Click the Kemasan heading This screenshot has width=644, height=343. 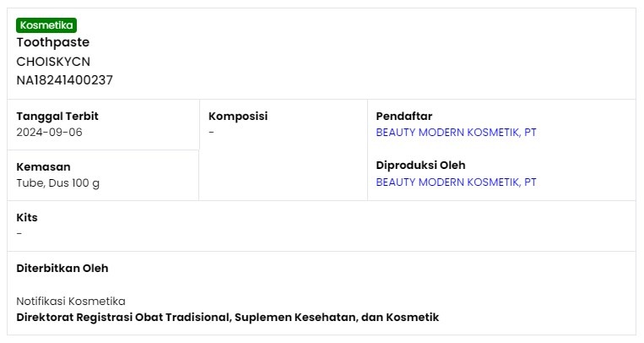point(44,166)
